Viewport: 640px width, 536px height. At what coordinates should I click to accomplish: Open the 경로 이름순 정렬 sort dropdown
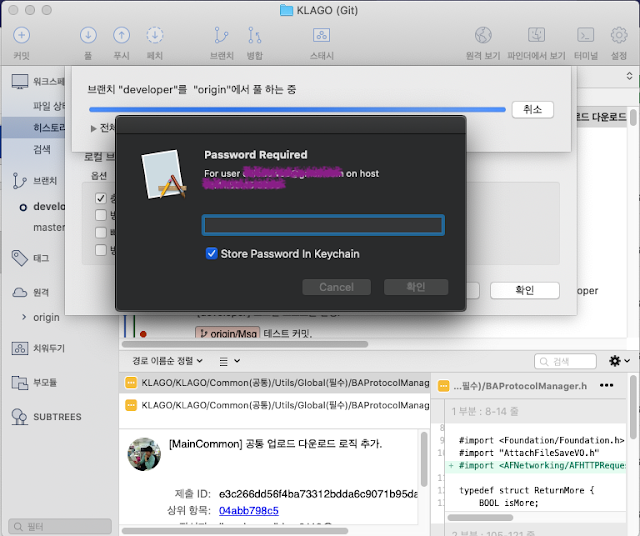coord(167,361)
